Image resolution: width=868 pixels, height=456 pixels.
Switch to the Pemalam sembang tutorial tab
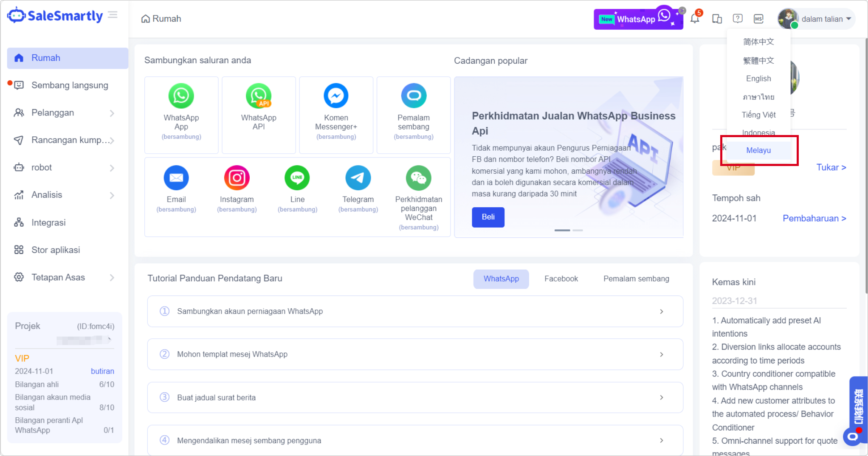pyautogui.click(x=636, y=279)
